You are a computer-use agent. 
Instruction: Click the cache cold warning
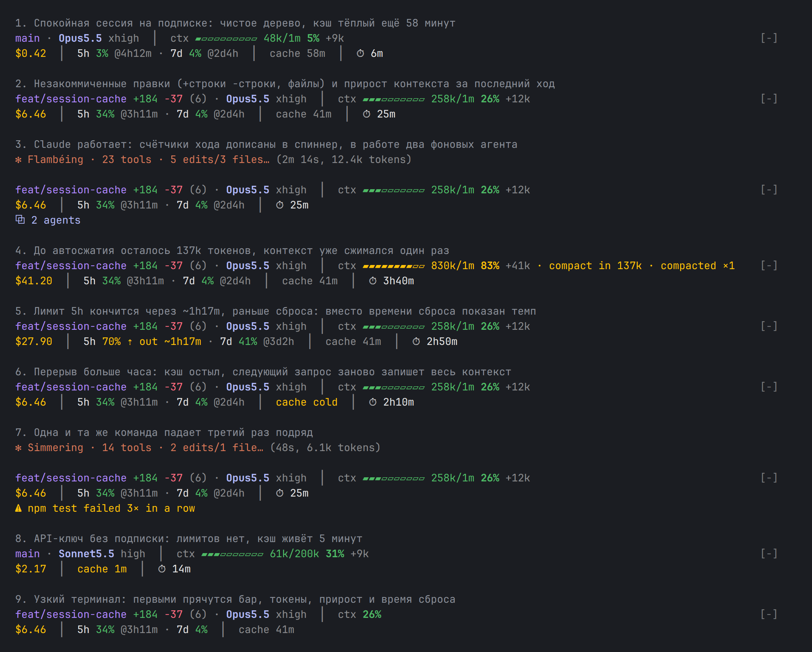[307, 402]
